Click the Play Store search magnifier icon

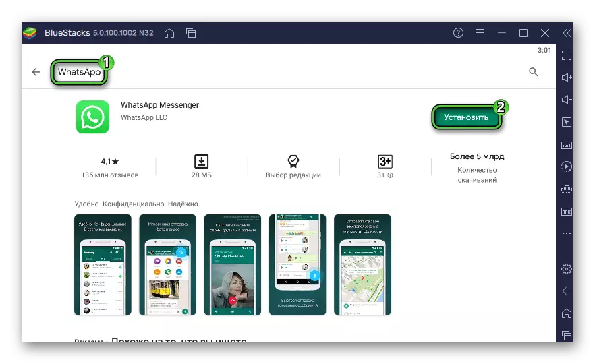point(533,71)
